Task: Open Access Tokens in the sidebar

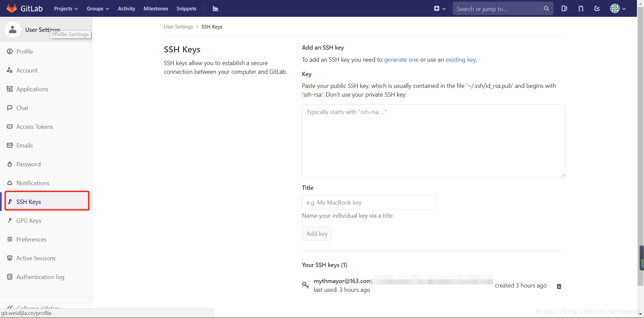Action: (46, 126)
